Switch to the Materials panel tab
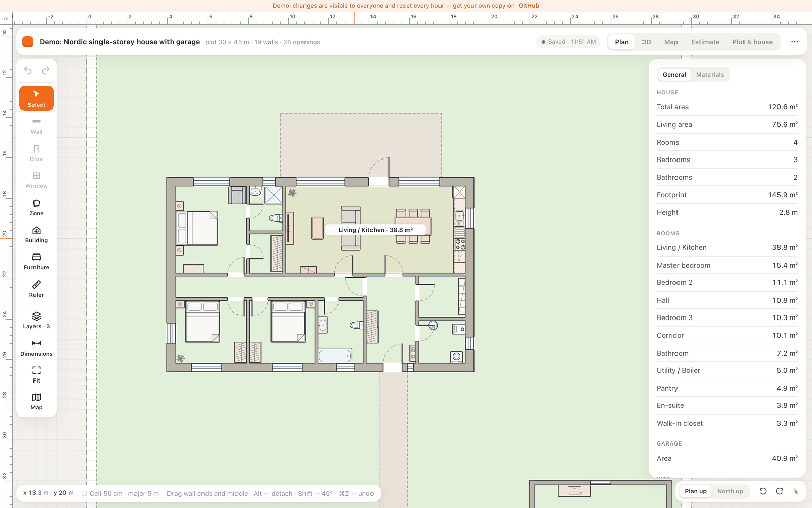The image size is (812, 508). [x=710, y=75]
